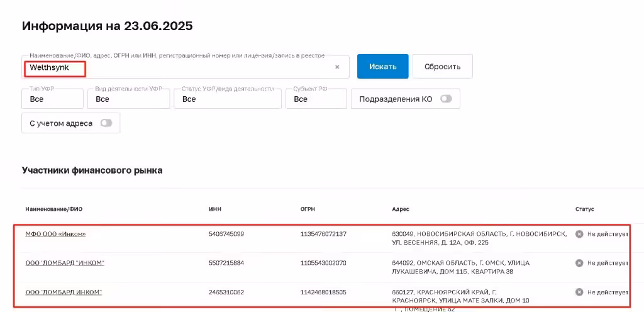Click the Информация на 23.06.2025 heading
Screen dimensions: 644x312
(x=107, y=26)
